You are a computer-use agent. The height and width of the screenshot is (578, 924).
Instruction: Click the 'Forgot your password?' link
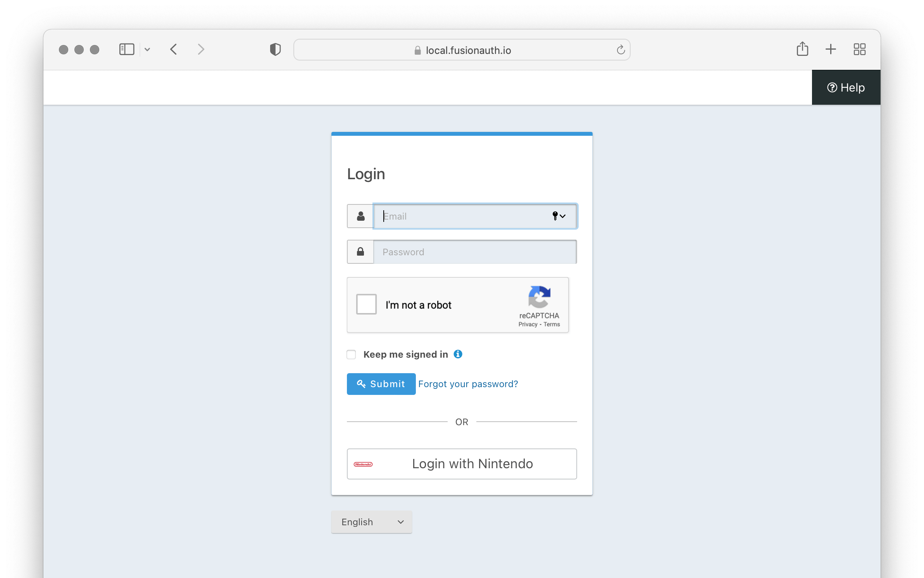pos(468,384)
